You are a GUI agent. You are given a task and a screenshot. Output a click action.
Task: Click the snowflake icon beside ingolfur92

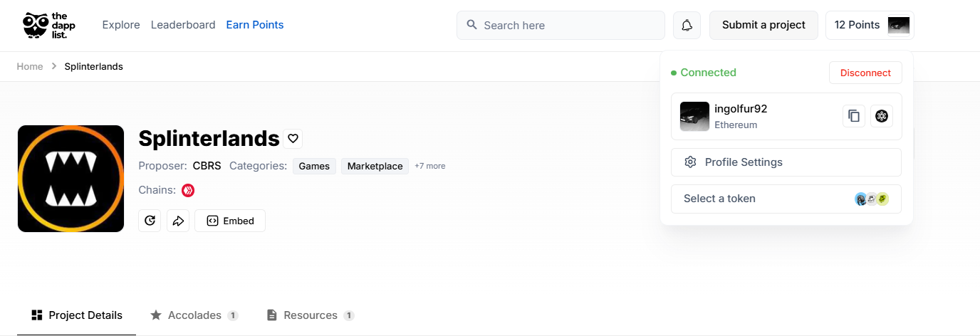(882, 116)
